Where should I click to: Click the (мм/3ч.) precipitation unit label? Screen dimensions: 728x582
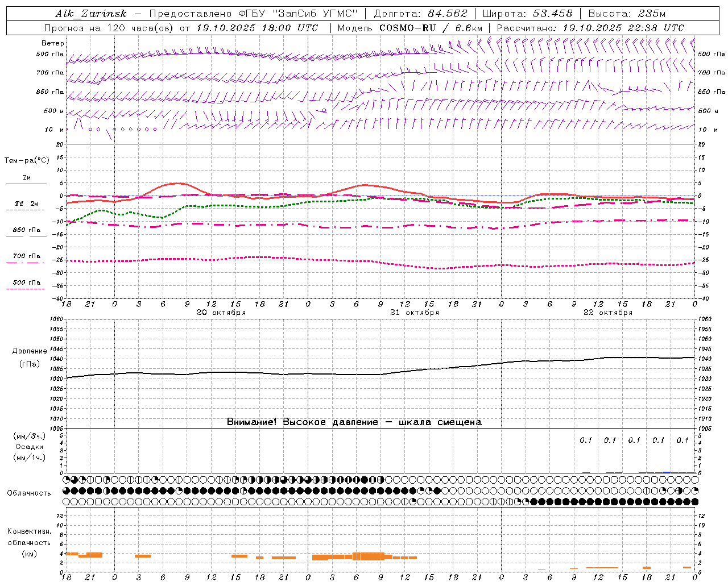click(x=30, y=436)
